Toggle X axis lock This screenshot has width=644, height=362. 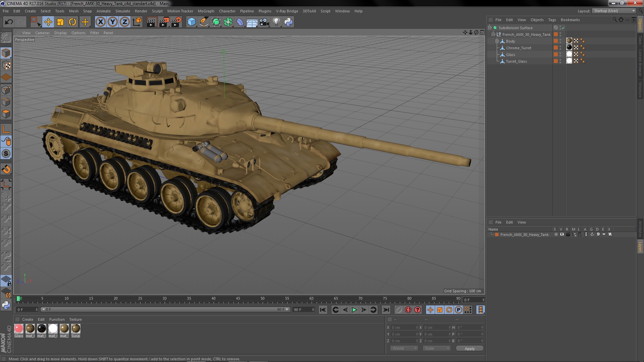(100, 22)
